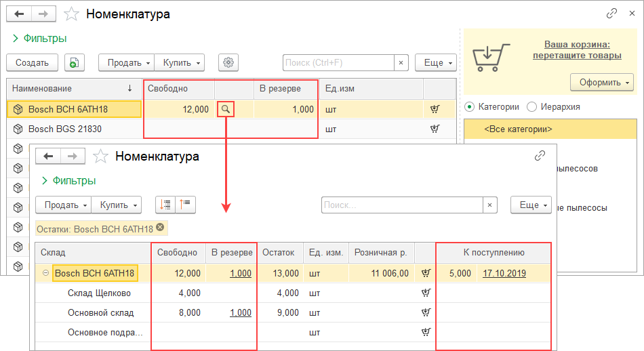Click the magnifier icon in Bosch BCH 6ATH18 row
This screenshot has height=351, width=644.
[226, 109]
